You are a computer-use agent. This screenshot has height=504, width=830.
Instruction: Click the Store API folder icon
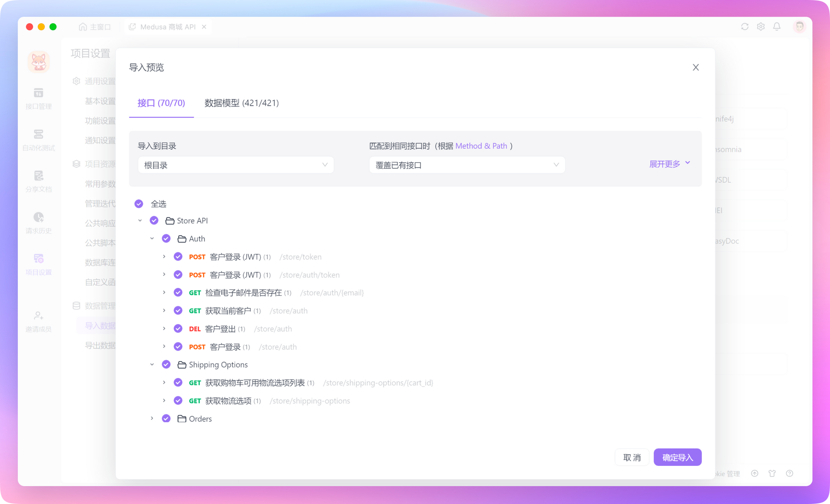pos(170,221)
